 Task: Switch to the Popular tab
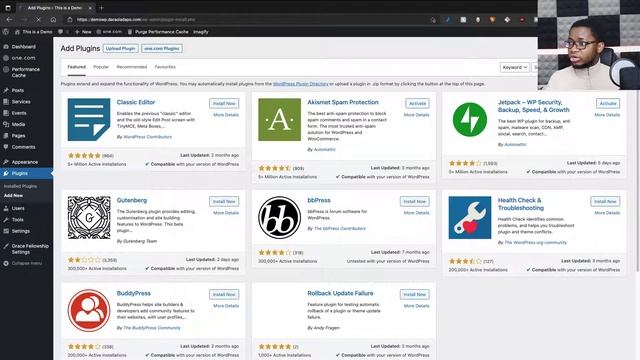click(x=101, y=67)
